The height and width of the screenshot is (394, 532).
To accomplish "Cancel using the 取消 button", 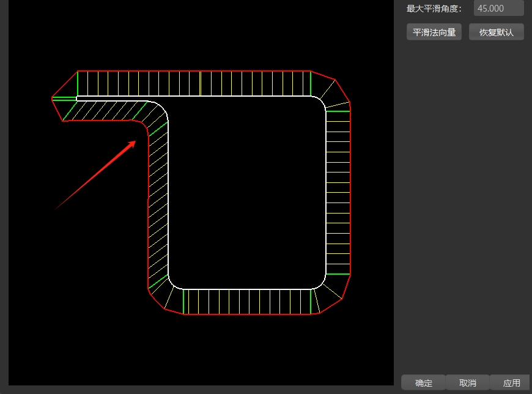I will pos(468,383).
